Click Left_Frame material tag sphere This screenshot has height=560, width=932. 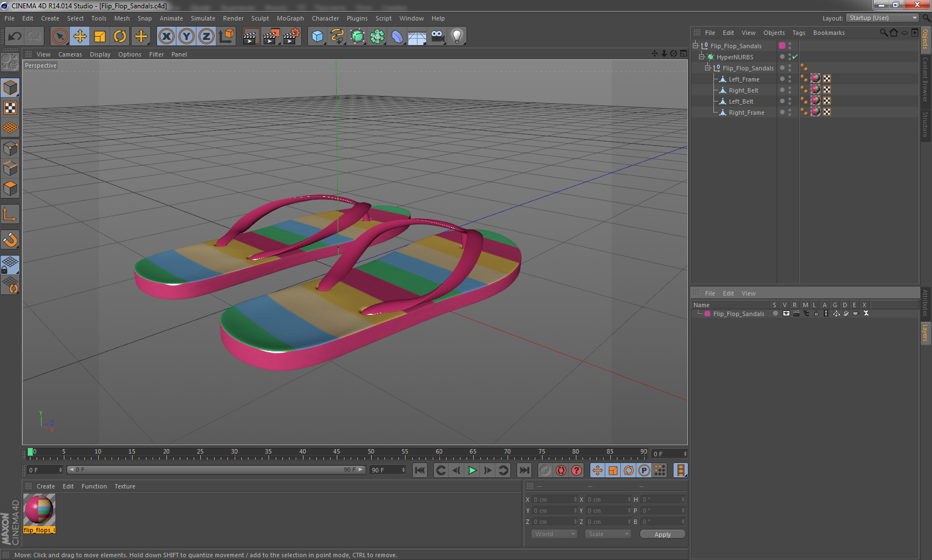(815, 79)
